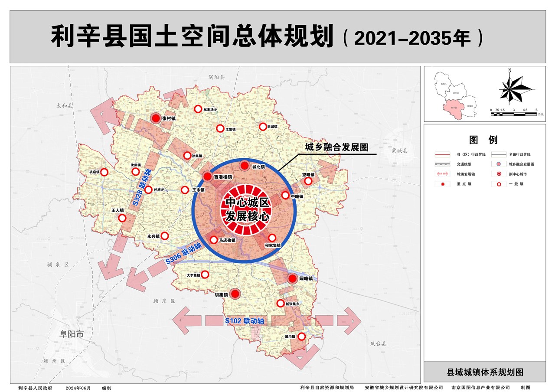
Task: Select the 孙庙乡 circle marker
Action: [149, 189]
